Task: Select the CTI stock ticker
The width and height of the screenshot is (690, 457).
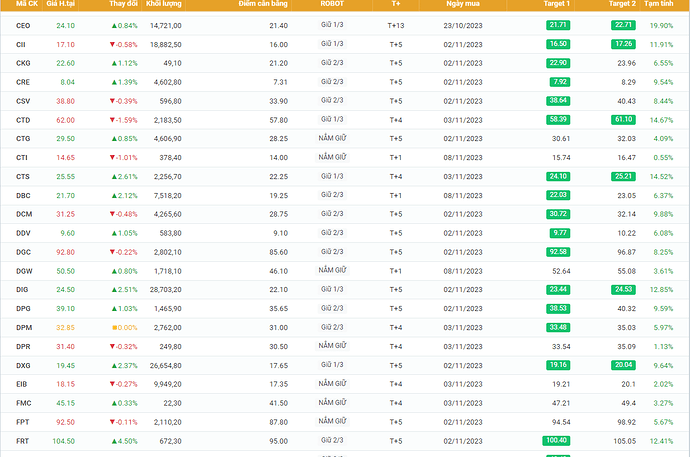Action: (x=22, y=157)
